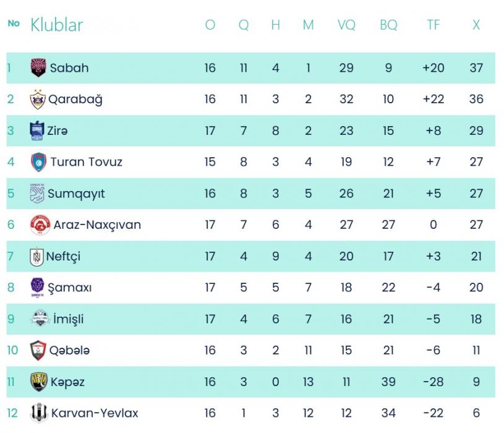Viewport: 504px width, 433px height.
Task: Click the Qarabağ team name
Action: 75,100
